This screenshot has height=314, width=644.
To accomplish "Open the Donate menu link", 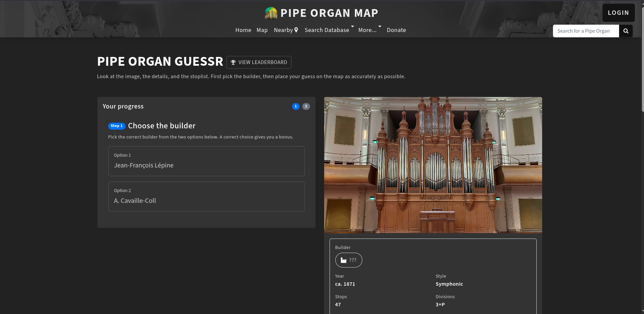I will click(396, 30).
